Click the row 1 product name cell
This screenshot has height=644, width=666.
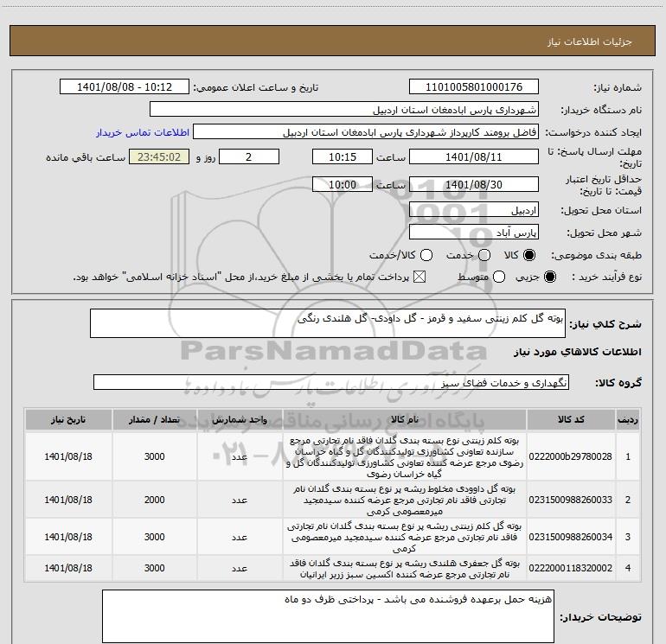(x=405, y=456)
